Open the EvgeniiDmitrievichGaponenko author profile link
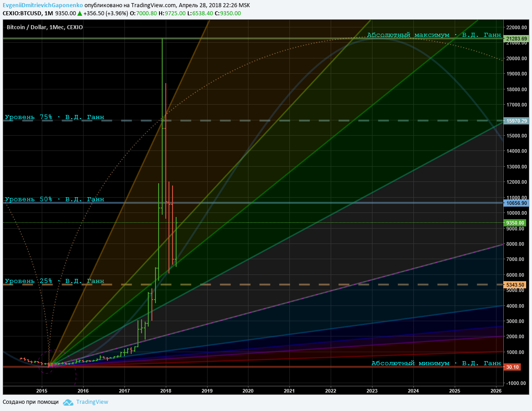The width and height of the screenshot is (532, 411). tap(43, 5)
